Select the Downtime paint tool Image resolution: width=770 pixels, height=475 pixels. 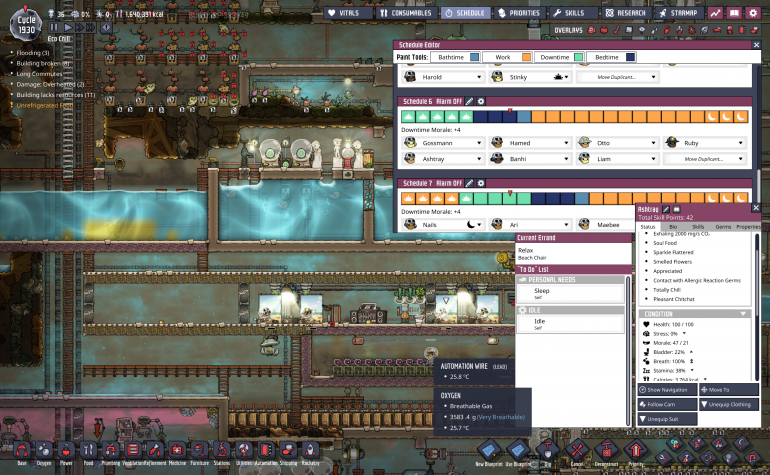pyautogui.click(x=559, y=57)
